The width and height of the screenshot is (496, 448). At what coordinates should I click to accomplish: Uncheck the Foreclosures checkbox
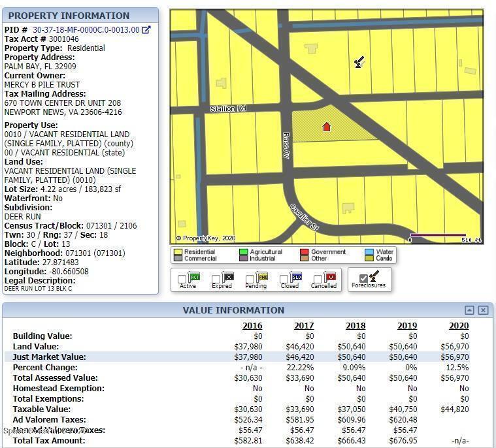[363, 279]
